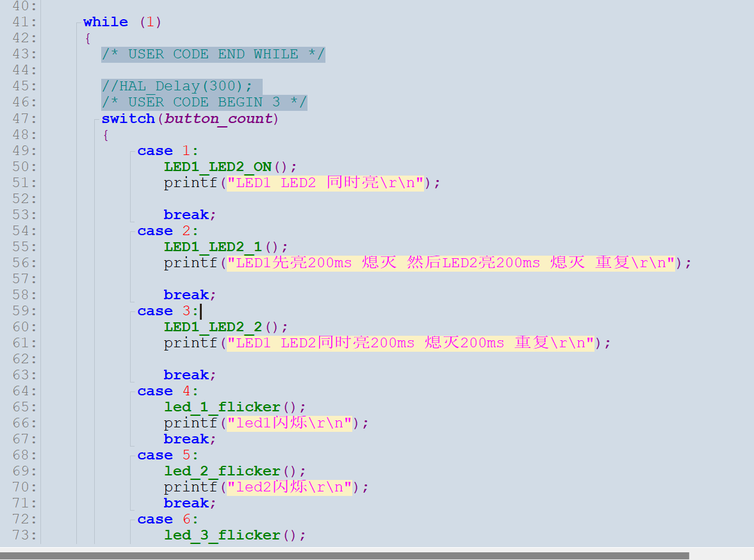Click the printf string starting 'LED1先亮200ms'

[451, 263]
